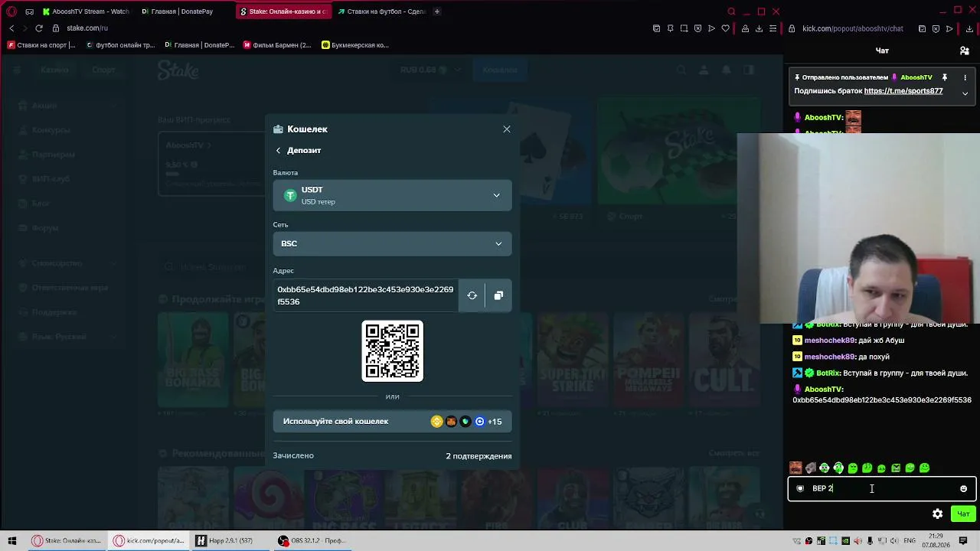Reload the stake.com page

click(39, 28)
